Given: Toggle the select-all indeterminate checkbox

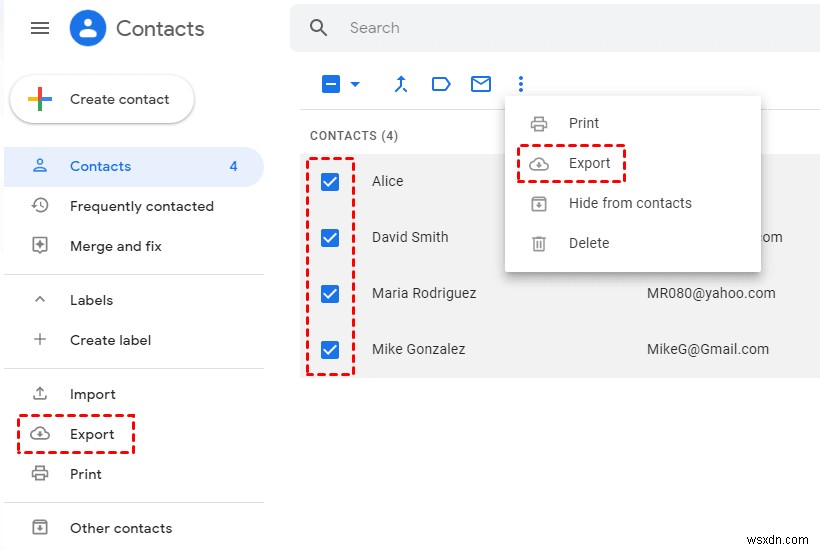Looking at the screenshot, I should coord(331,84).
